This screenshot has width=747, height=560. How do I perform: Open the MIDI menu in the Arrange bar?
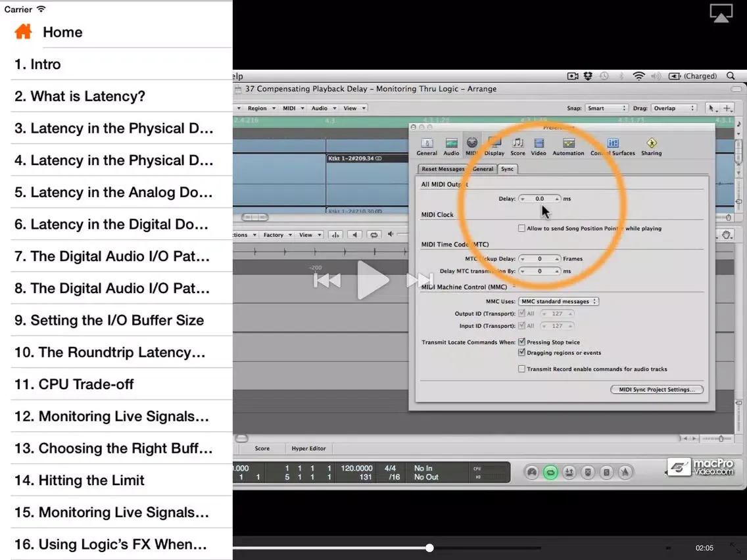point(293,108)
